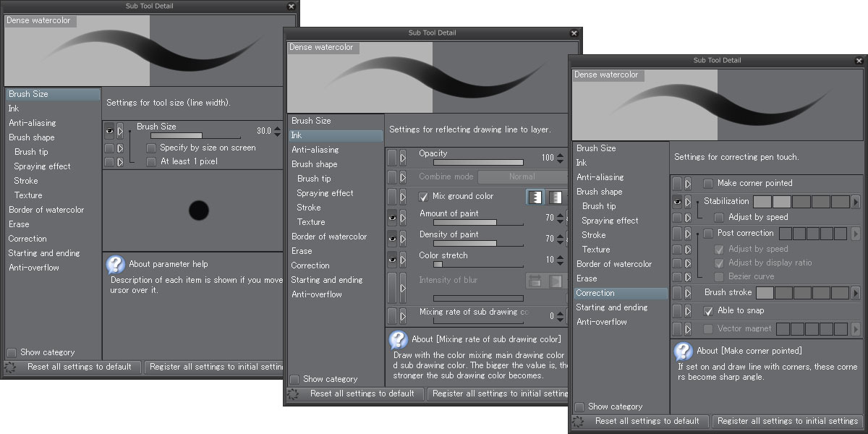Click the eye icon beside Color stretch
The image size is (868, 434).
[x=392, y=259]
